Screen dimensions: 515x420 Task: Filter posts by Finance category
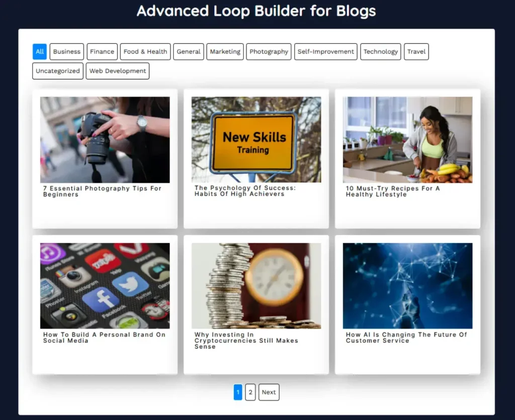(102, 52)
